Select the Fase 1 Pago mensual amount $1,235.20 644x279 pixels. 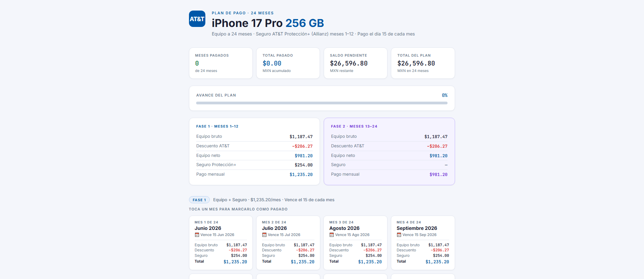pos(301,175)
